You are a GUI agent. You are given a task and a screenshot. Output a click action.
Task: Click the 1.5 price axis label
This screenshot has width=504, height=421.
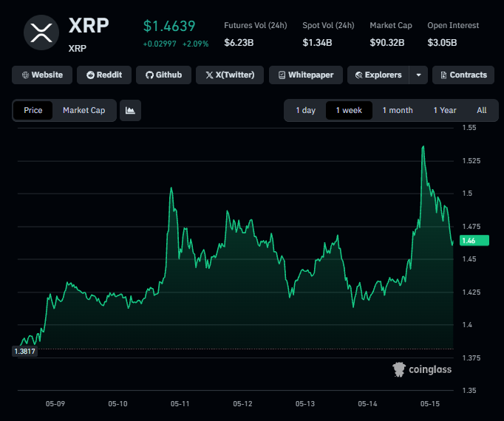[x=467, y=194]
